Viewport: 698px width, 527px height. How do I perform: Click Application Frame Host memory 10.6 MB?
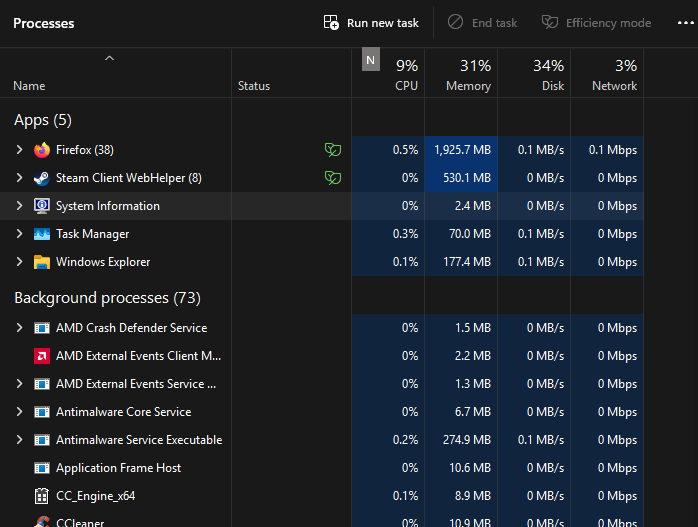coord(470,468)
